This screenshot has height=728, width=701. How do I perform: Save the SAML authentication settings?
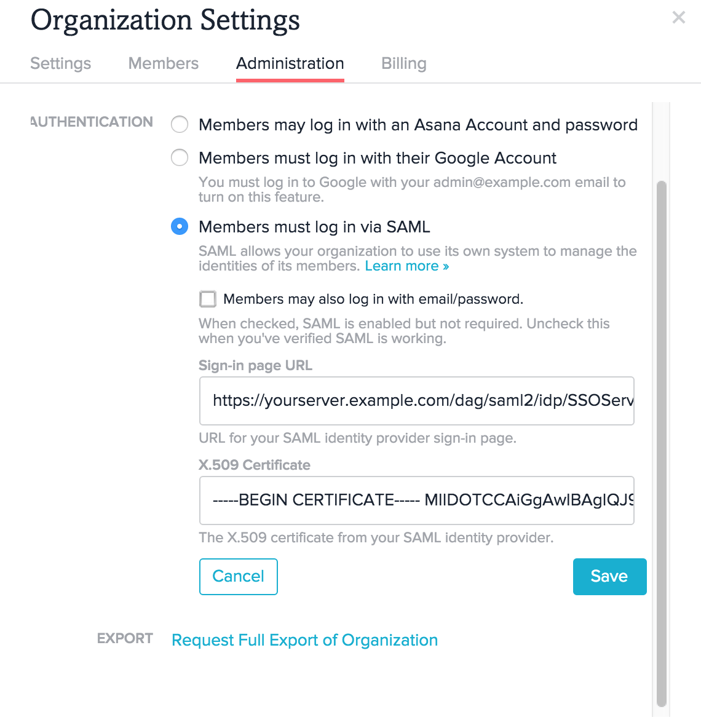coord(609,576)
